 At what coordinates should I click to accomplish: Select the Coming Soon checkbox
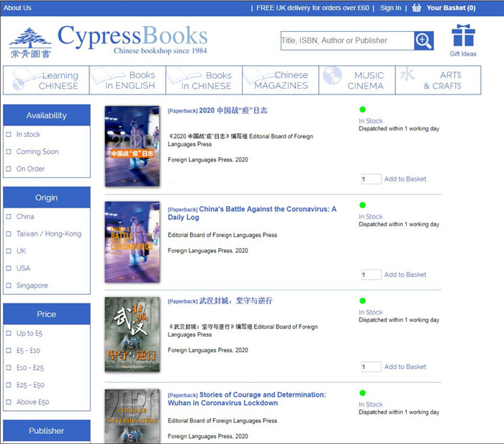pos(9,152)
